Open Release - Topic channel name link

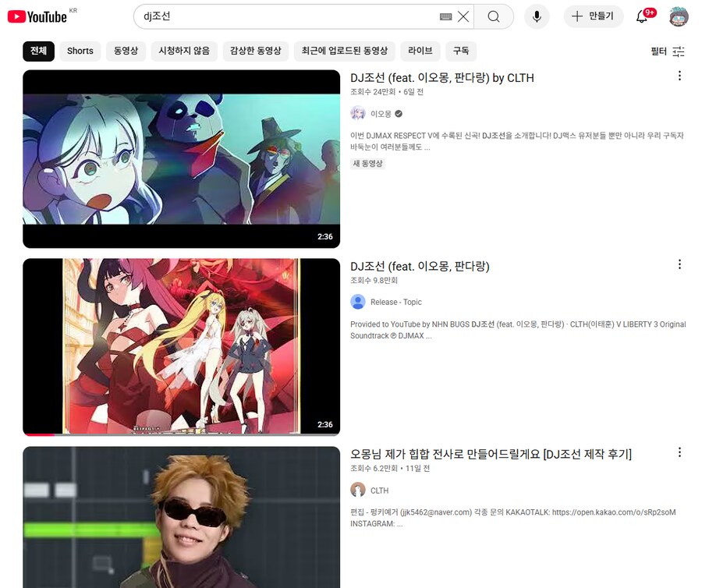[x=395, y=302]
